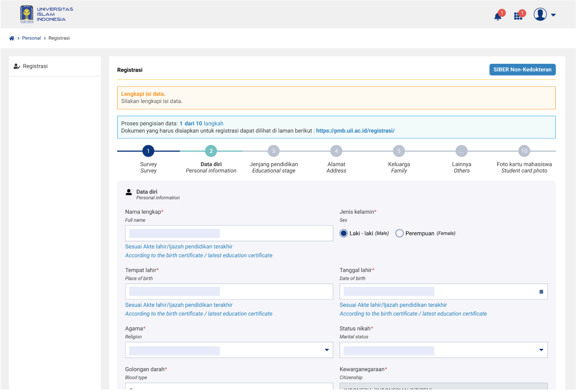Expand the Agama religion dropdown

click(x=327, y=350)
